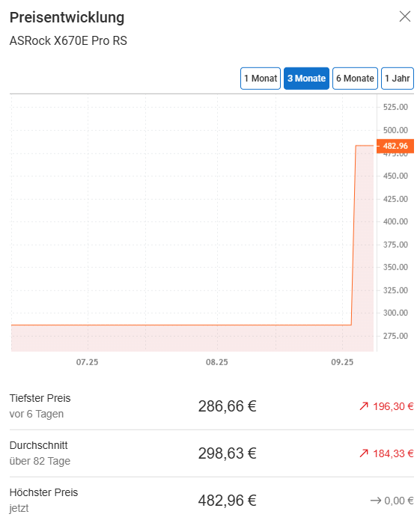Click the Höchster Preis value 482,96 €
420x526 pixels.
coord(228,501)
